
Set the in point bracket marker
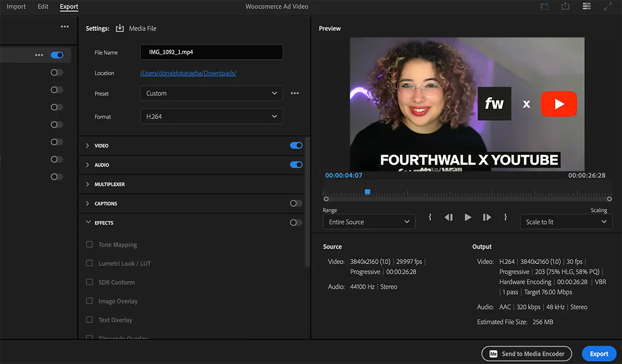point(430,217)
